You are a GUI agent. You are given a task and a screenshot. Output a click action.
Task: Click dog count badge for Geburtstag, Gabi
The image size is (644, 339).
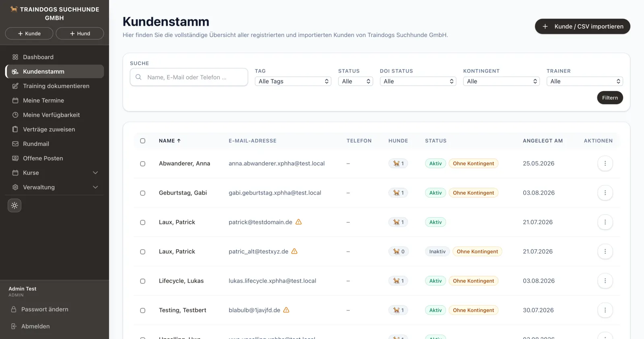coord(398,193)
